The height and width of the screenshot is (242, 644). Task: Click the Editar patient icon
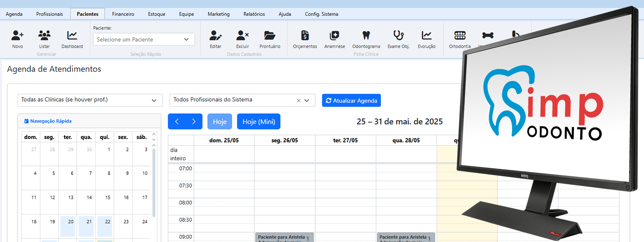[215, 36]
